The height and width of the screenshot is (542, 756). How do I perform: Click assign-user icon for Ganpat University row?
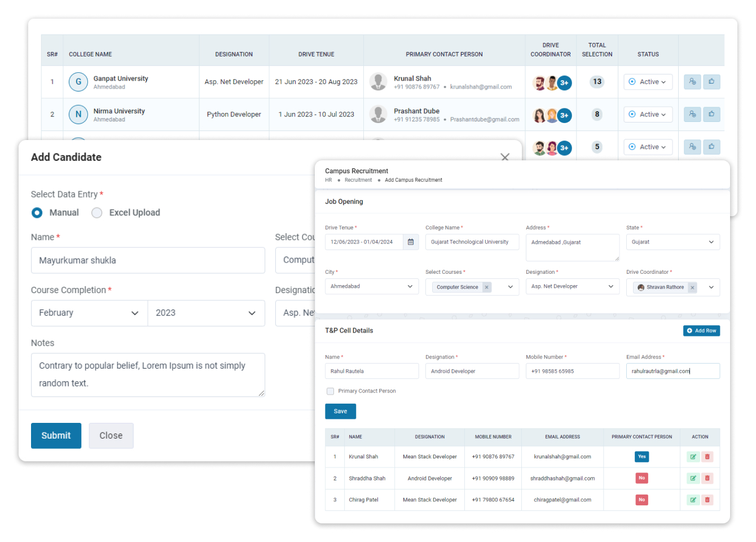tap(692, 82)
